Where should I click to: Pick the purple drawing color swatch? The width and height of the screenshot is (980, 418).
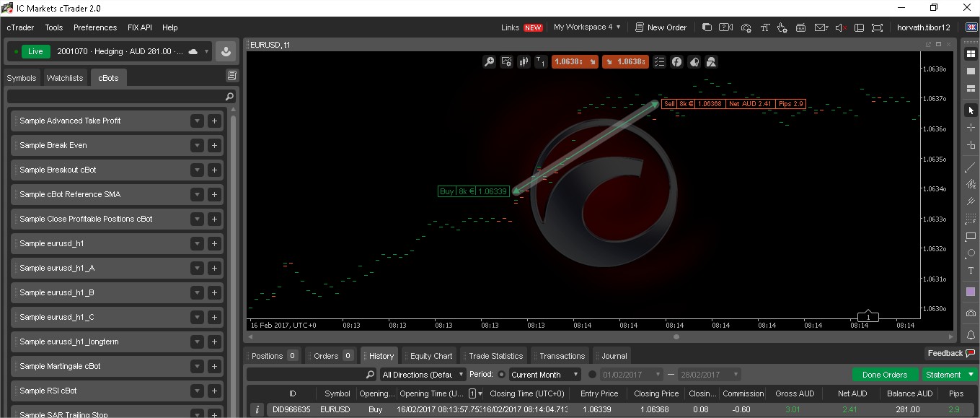(971, 292)
